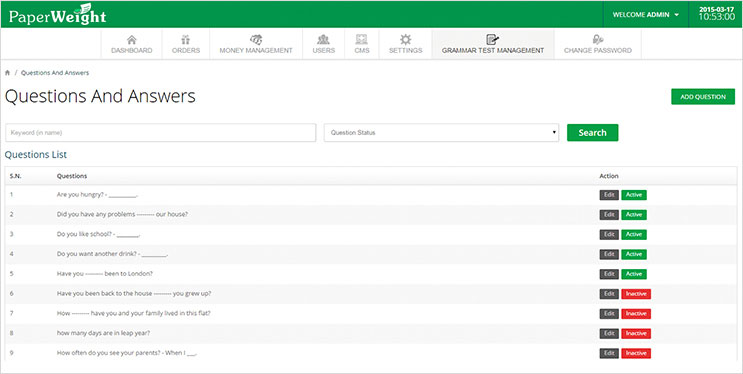Open the Change Password menu item
The image size is (743, 374).
click(598, 44)
